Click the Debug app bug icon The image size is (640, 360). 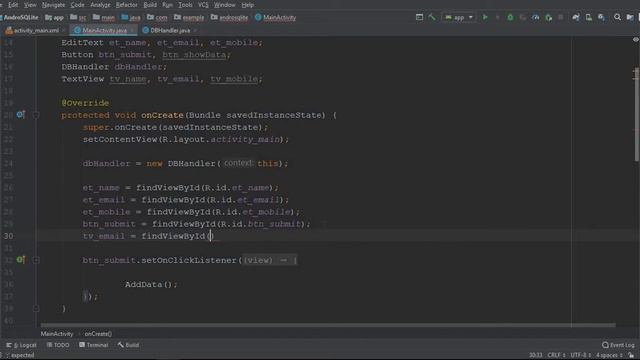(510, 17)
